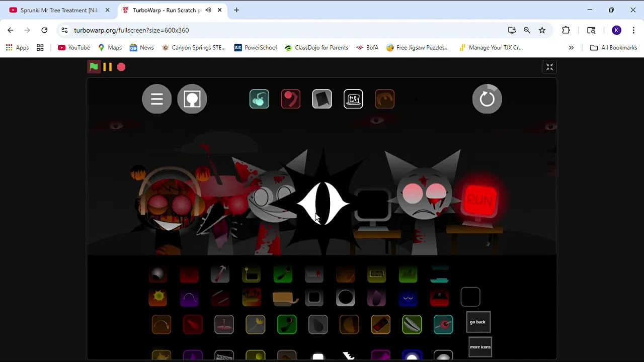Pick the teal eyeball icon

tap(443, 325)
